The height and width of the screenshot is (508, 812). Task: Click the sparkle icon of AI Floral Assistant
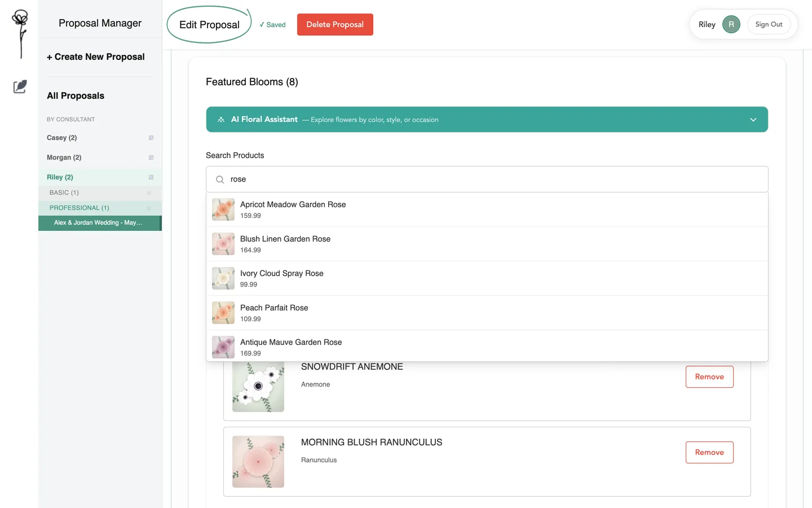(221, 120)
